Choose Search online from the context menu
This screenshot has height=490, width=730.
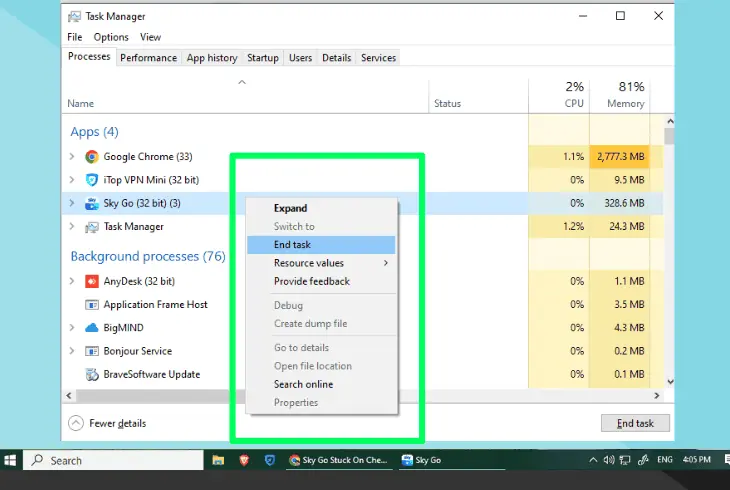pos(303,384)
